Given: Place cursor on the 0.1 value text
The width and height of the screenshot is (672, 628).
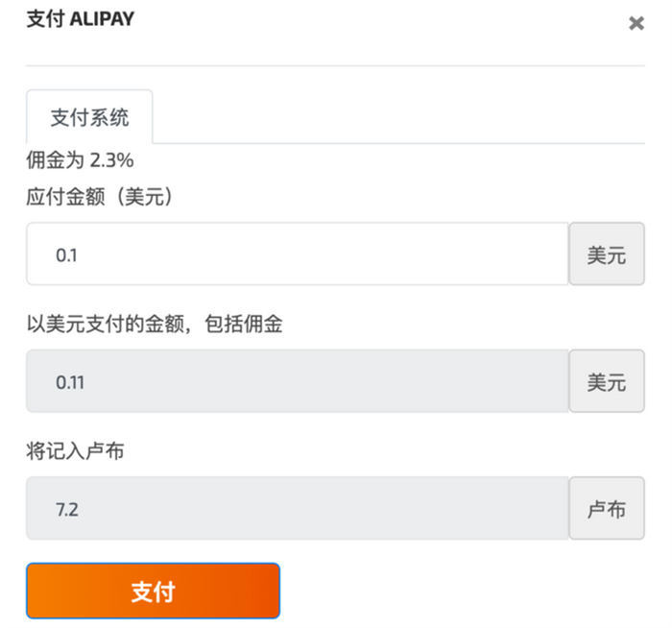Looking at the screenshot, I should coord(66,255).
